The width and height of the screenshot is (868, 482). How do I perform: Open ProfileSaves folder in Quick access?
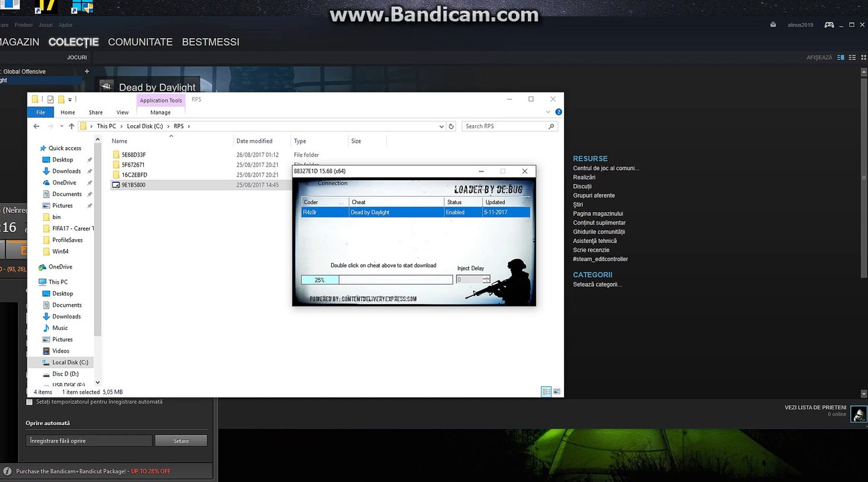67,240
